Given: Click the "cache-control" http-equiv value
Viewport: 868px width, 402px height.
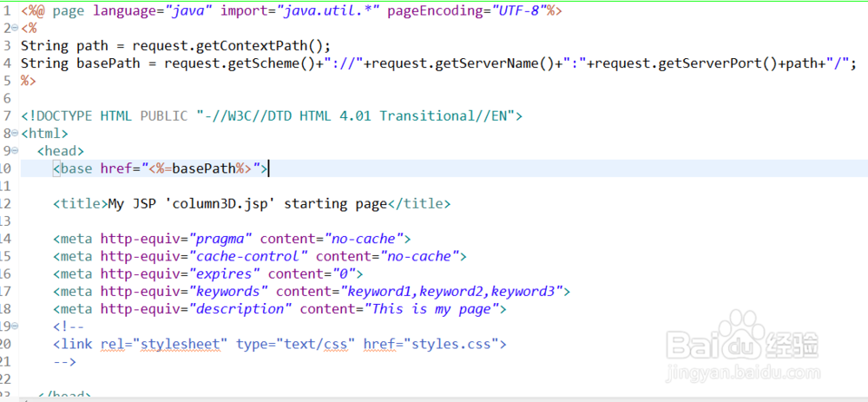Looking at the screenshot, I should (248, 256).
